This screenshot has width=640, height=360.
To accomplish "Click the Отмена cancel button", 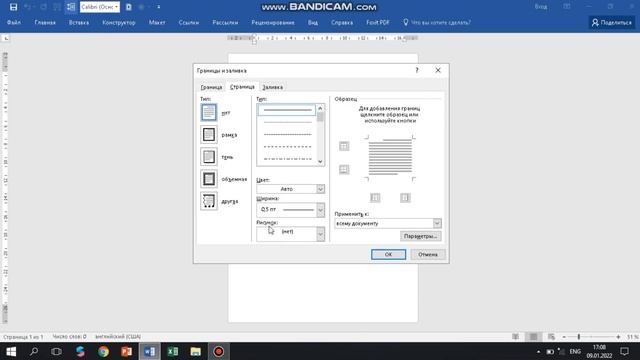I will click(428, 254).
